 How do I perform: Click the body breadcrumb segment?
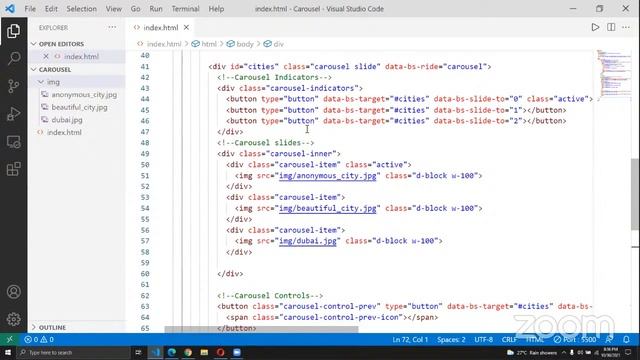245,44
